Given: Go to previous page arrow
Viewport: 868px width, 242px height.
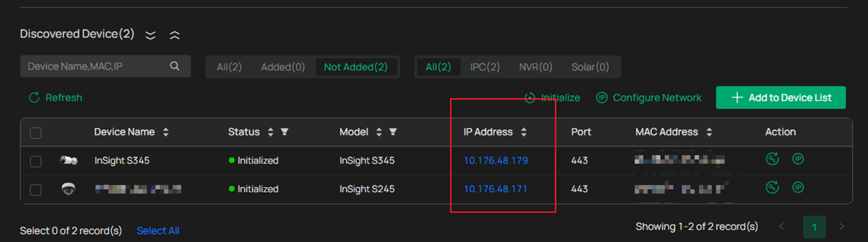Looking at the screenshot, I should pos(782,227).
